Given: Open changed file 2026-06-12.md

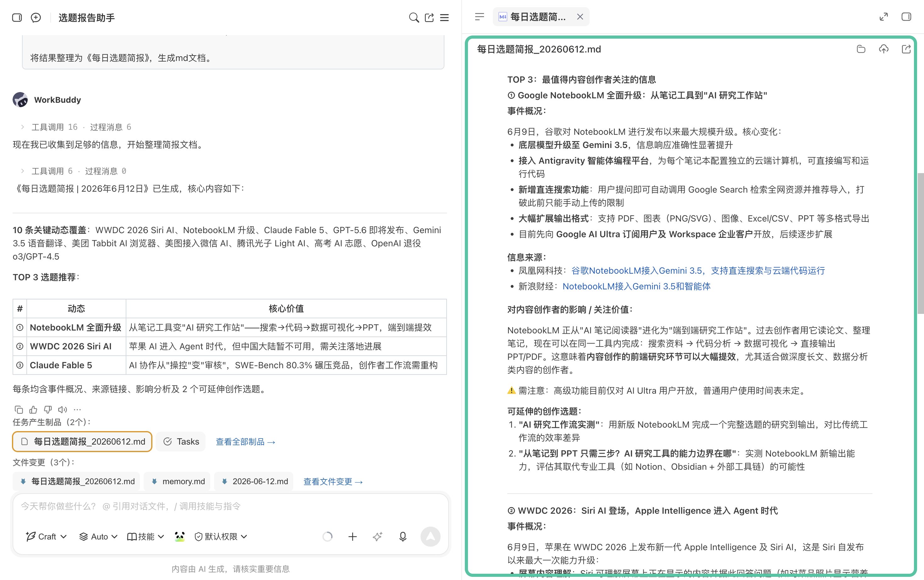Looking at the screenshot, I should (x=254, y=481).
